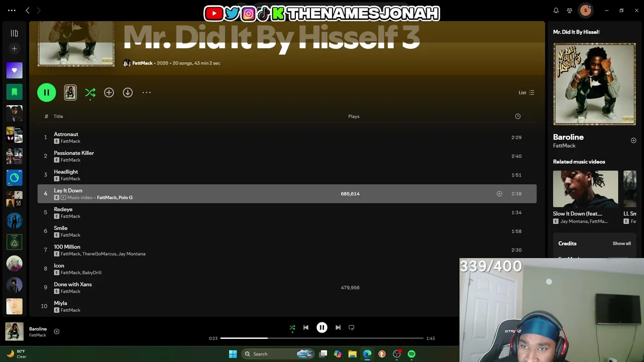This screenshot has height=362, width=644.
Task: Toggle shuffle in the bottom player bar
Action: click(x=292, y=328)
